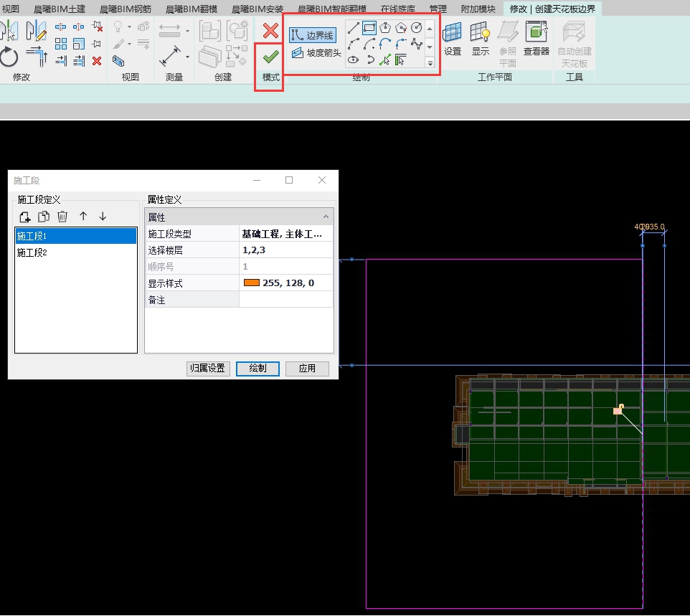690x616 pixels.
Task: Click the 参照平面 reference plane tool
Action: point(508,44)
